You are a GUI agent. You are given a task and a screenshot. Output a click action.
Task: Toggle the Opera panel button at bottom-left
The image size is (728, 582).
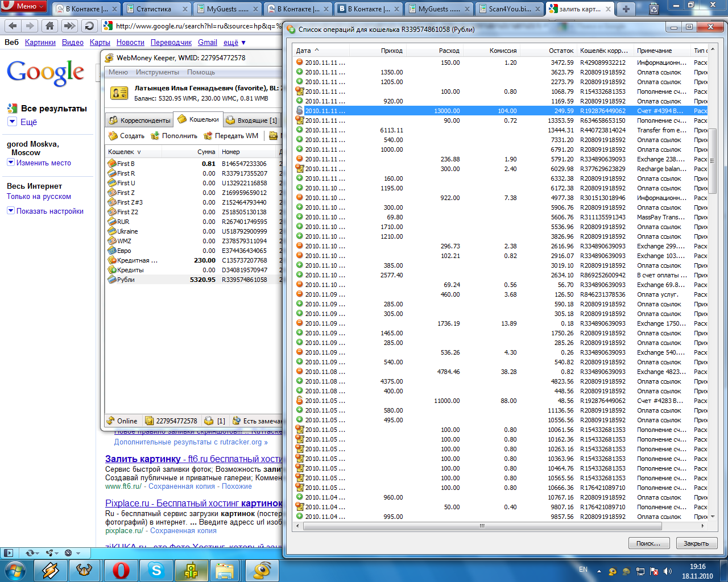[8, 552]
